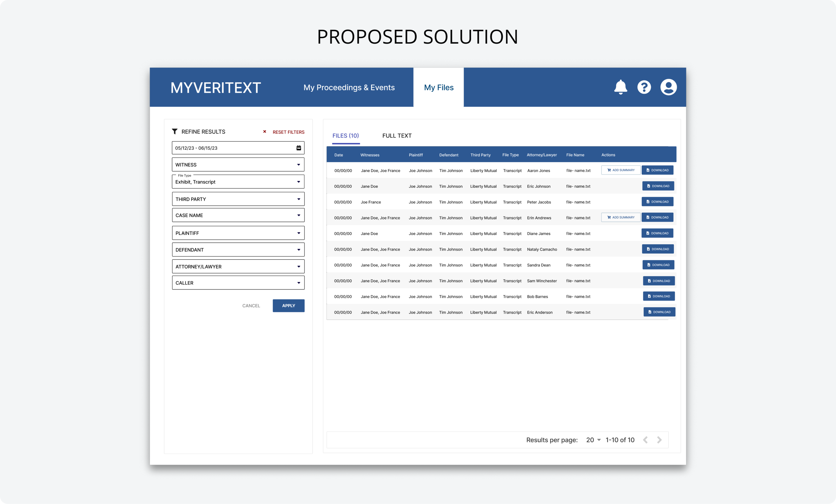Download the Eric Johnson file
Screen dimensions: 836x504
[658, 186]
